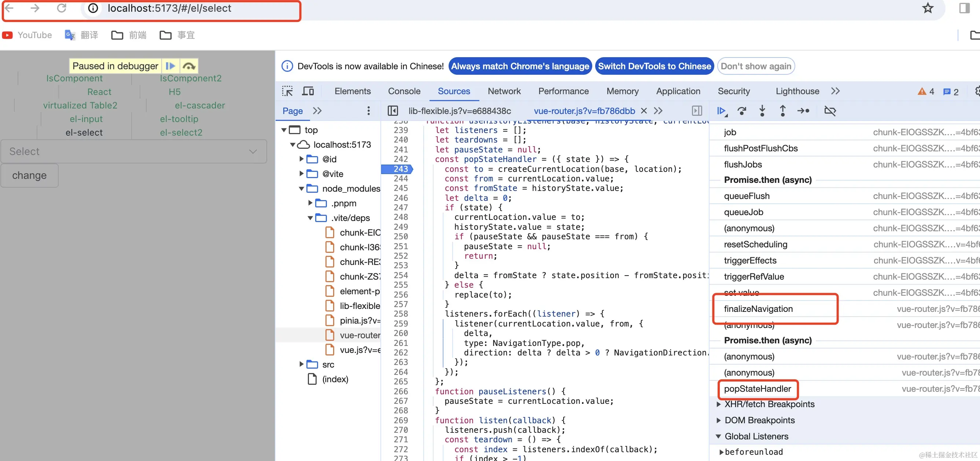The image size is (980, 461).
Task: Click Step out of function arrow
Action: tap(782, 111)
